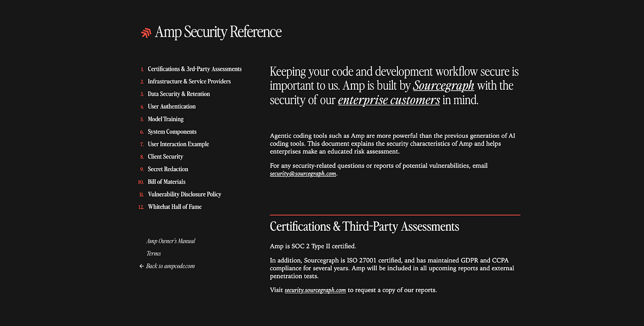Open the enterprise customers link
The width and height of the screenshot is (644, 326).
pos(389,100)
